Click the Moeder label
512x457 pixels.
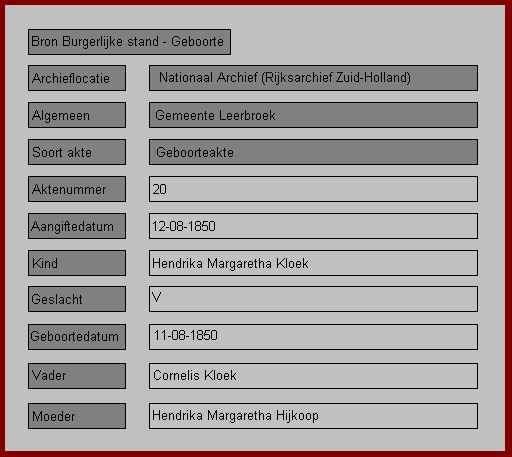coord(77,416)
